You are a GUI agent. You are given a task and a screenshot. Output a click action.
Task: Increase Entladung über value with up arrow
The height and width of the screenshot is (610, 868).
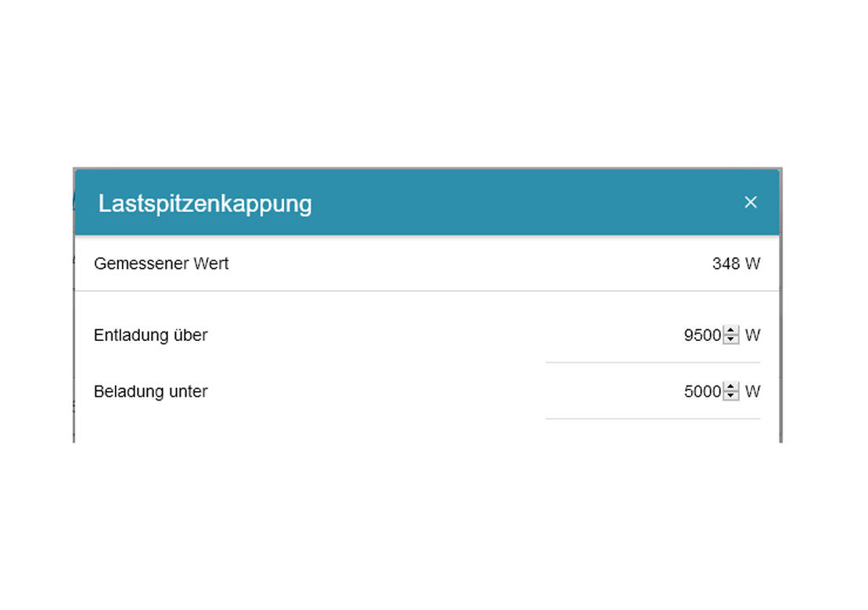pyautogui.click(x=731, y=331)
